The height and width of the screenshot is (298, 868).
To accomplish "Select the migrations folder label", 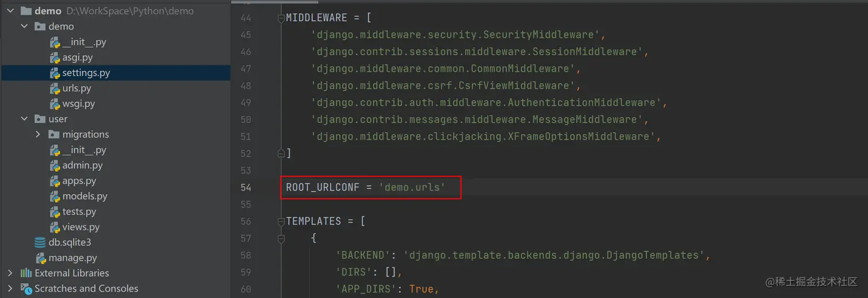I will (x=86, y=134).
